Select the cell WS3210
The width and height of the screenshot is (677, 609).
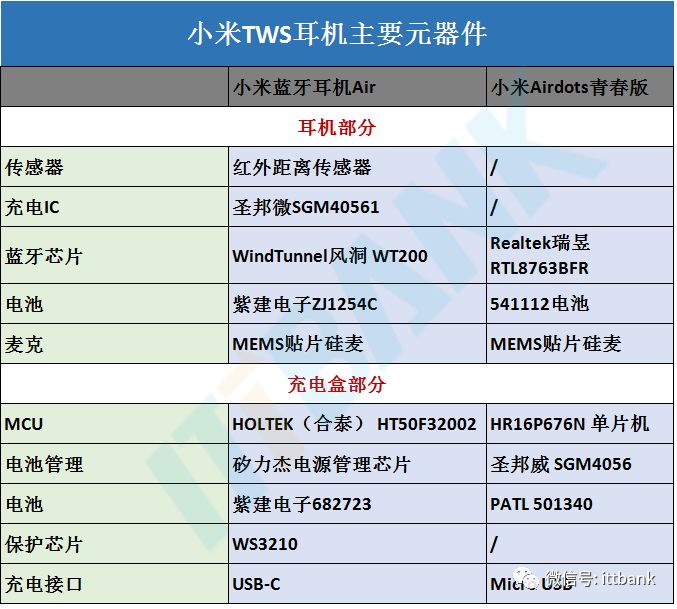[x=357, y=544]
